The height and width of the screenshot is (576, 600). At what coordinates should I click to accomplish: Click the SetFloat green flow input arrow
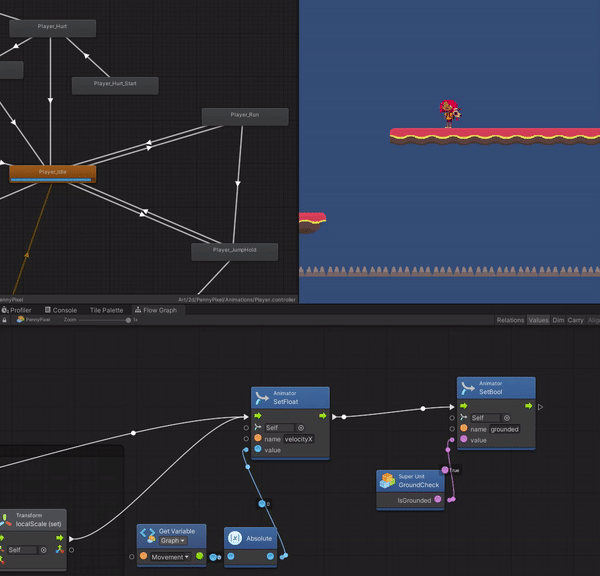click(259, 416)
